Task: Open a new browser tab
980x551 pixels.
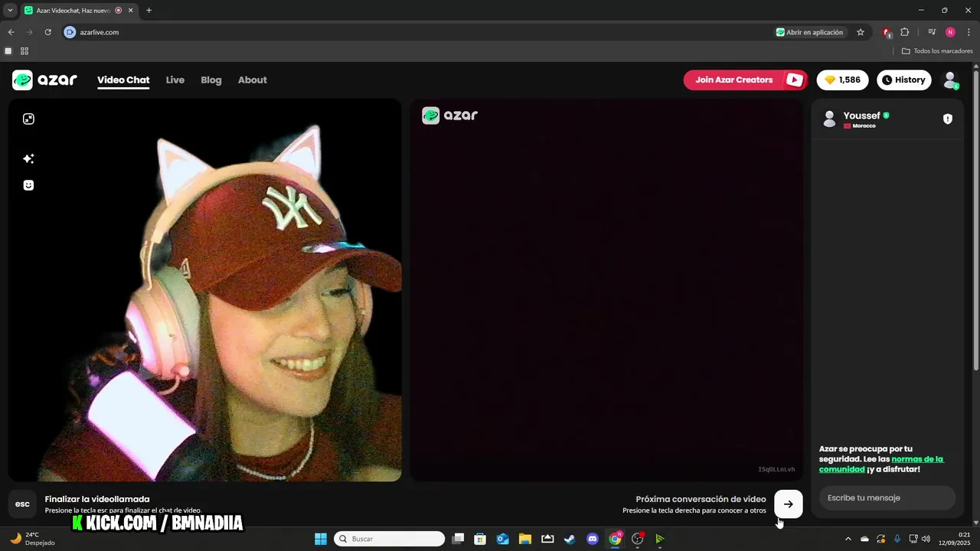Action: (149, 11)
